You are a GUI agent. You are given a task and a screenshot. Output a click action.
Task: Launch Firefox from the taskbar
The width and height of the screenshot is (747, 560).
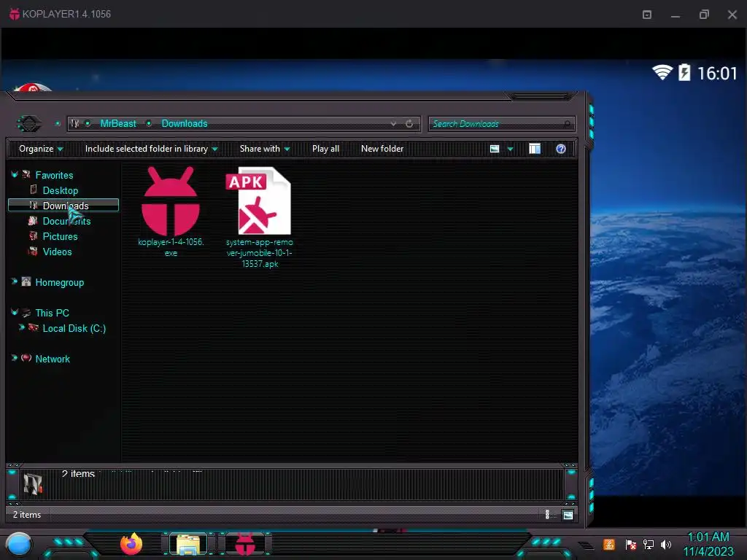click(131, 544)
